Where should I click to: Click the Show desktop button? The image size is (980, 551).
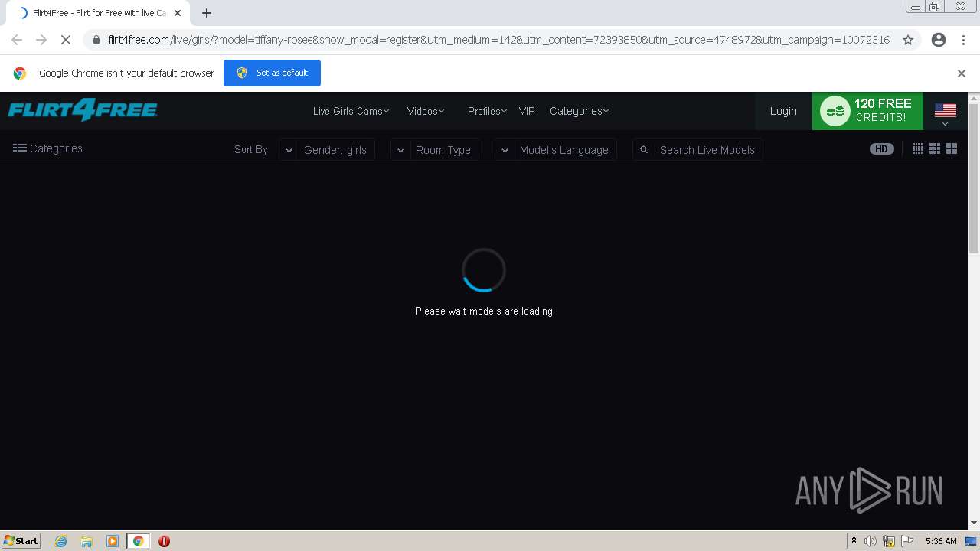[x=971, y=541]
